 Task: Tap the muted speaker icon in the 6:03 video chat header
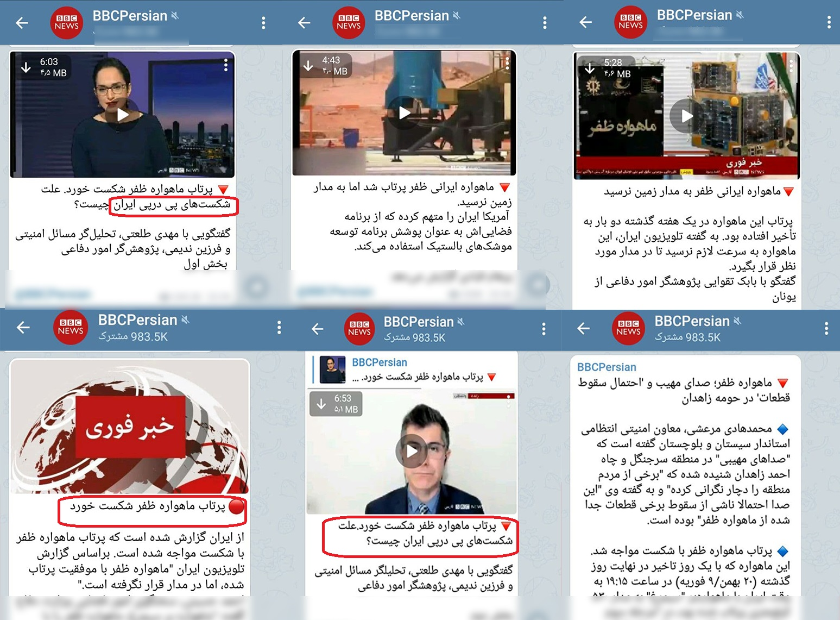click(175, 16)
